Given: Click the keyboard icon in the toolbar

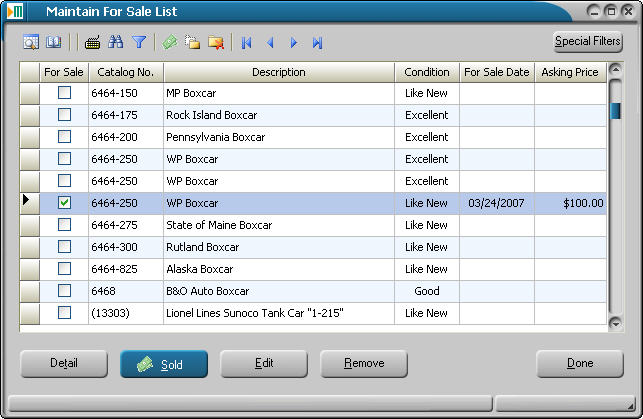Looking at the screenshot, I should pos(93,43).
